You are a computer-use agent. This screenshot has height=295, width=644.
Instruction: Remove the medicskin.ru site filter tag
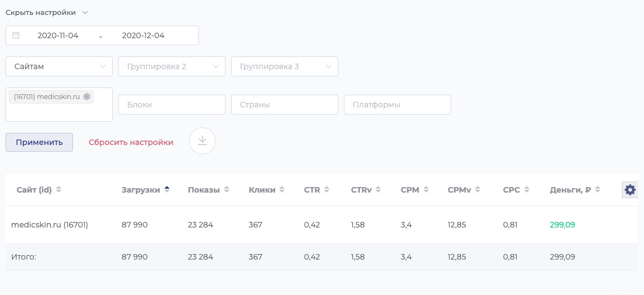[x=87, y=97]
